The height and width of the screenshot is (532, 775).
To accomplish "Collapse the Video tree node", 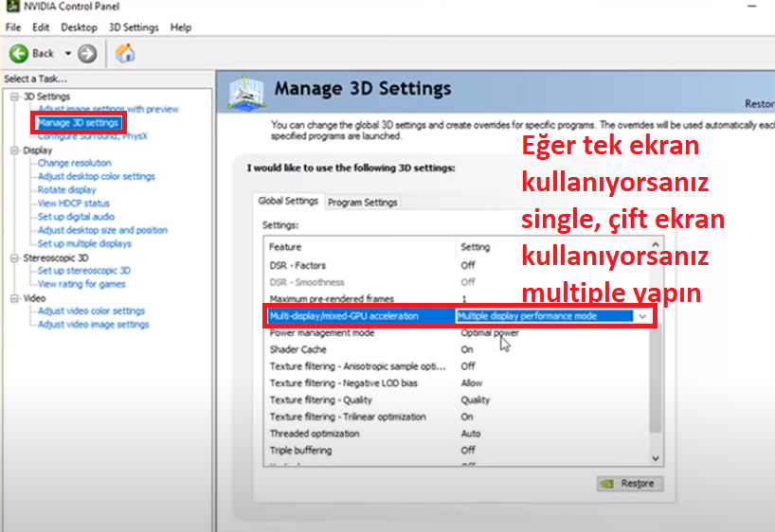I will pyautogui.click(x=15, y=298).
